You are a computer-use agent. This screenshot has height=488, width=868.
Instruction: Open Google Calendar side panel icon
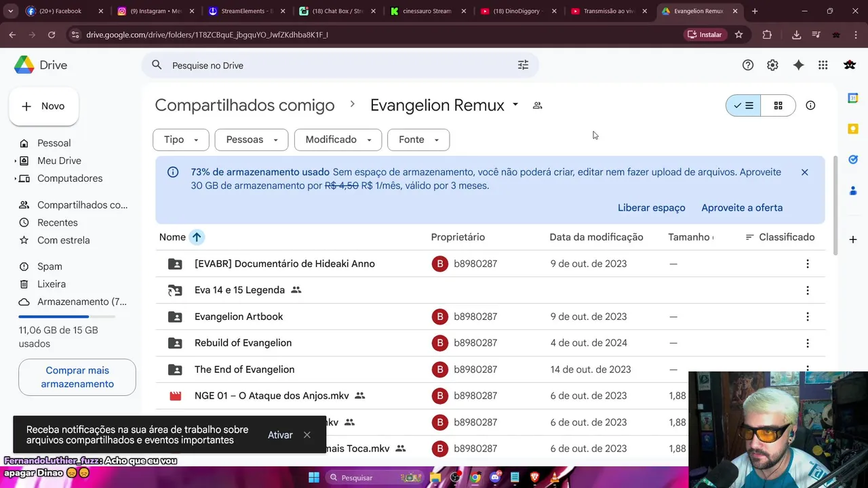pyautogui.click(x=853, y=98)
